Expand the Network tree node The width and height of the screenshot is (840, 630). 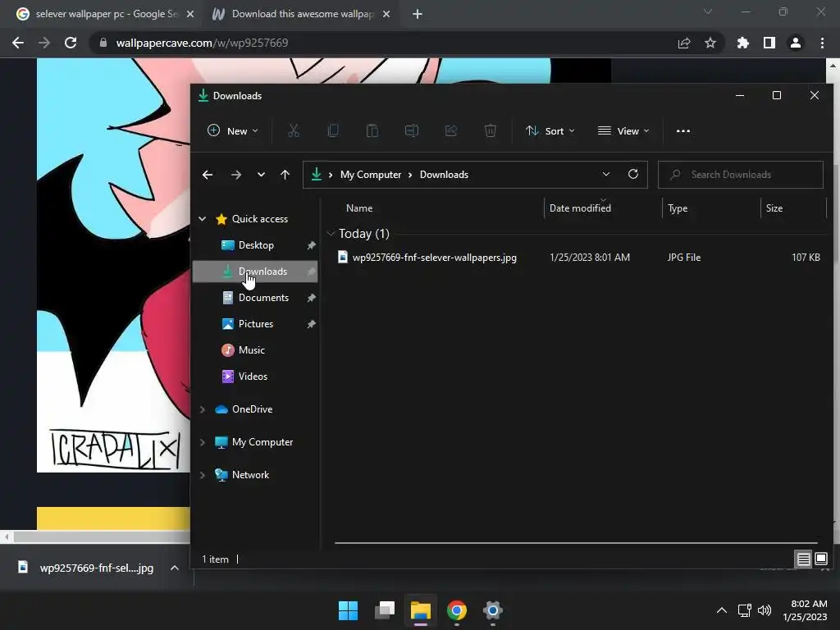[203, 475]
